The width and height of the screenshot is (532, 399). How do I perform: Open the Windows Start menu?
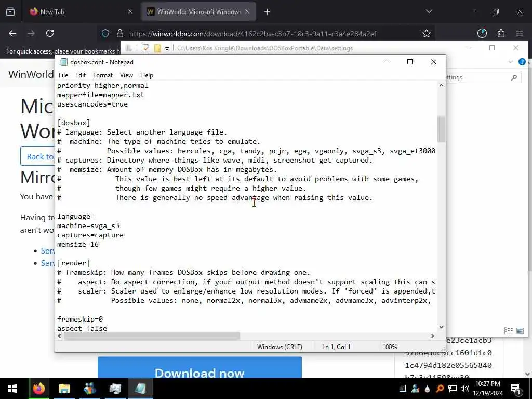point(12,389)
